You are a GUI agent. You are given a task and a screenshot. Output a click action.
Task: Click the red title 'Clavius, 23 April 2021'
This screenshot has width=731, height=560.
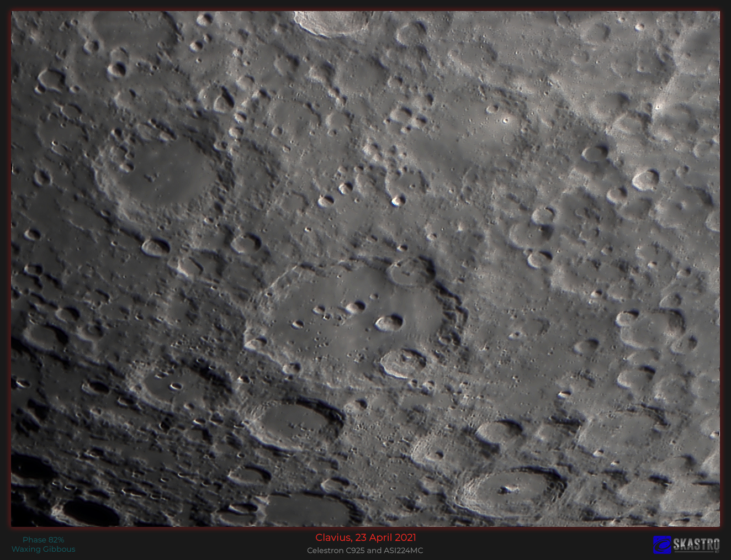365,537
